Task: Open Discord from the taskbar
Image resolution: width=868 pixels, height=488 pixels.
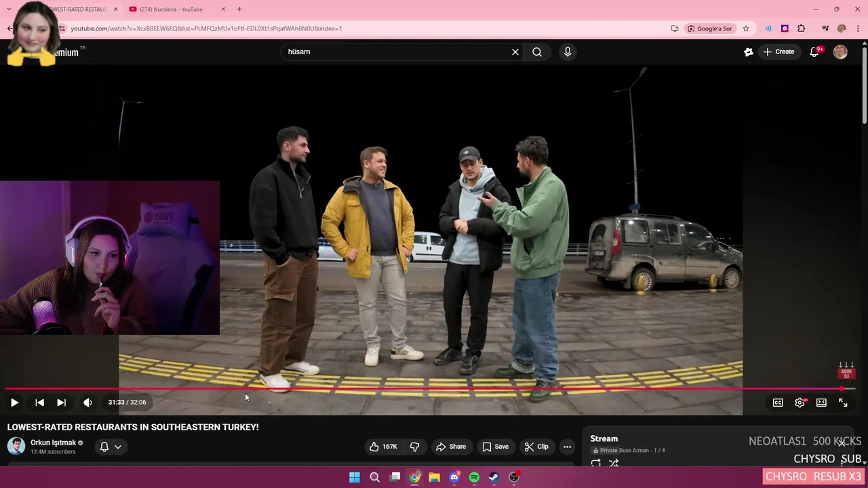Action: click(x=454, y=477)
